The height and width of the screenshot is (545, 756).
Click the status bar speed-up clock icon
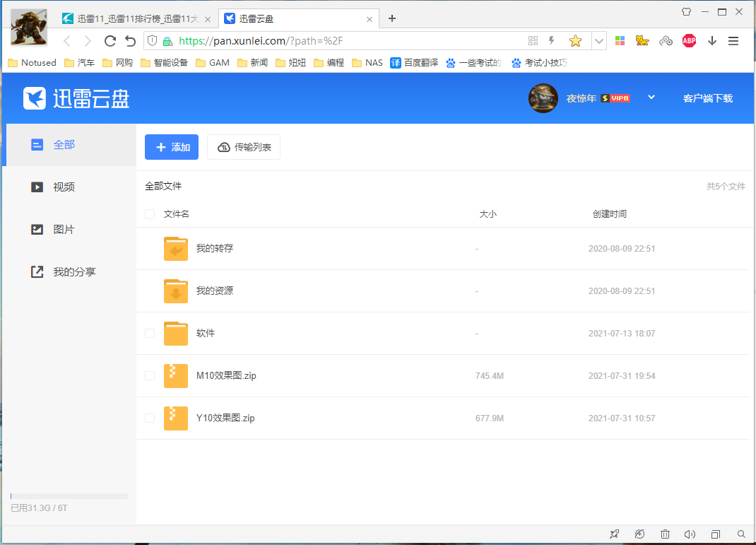click(640, 534)
